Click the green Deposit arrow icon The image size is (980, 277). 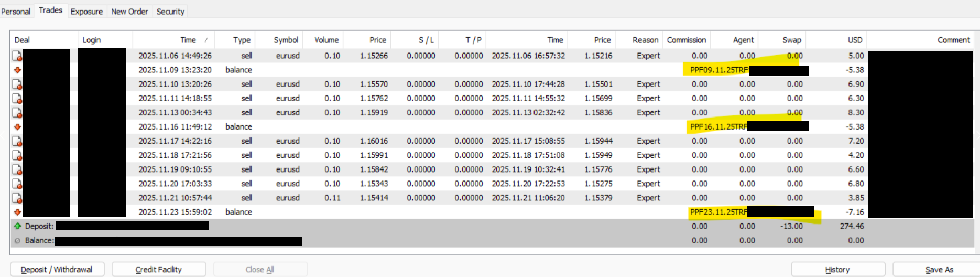coord(18,226)
